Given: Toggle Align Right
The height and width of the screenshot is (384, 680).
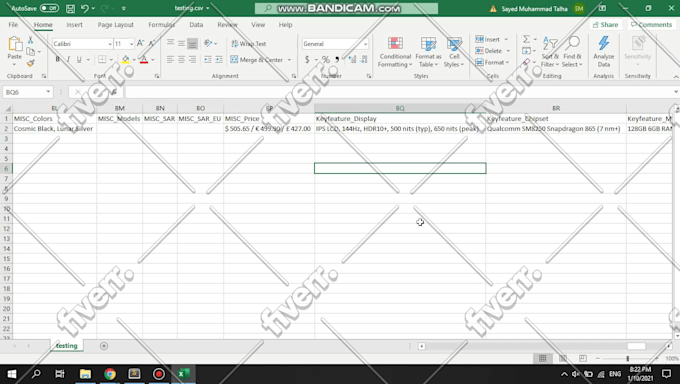Looking at the screenshot, I should pos(192,59).
